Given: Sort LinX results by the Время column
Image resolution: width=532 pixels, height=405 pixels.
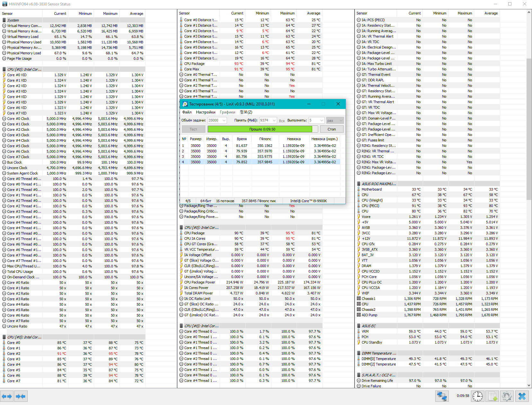Looking at the screenshot, I should [x=242, y=139].
